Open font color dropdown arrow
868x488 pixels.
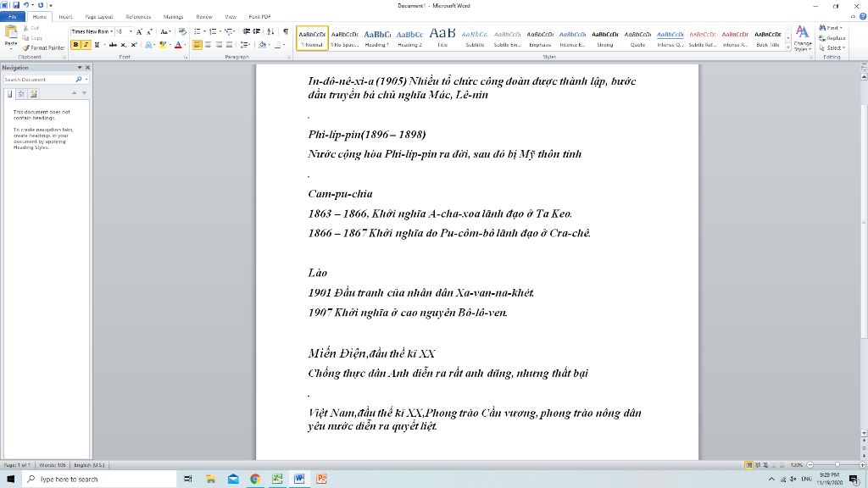[x=185, y=45]
